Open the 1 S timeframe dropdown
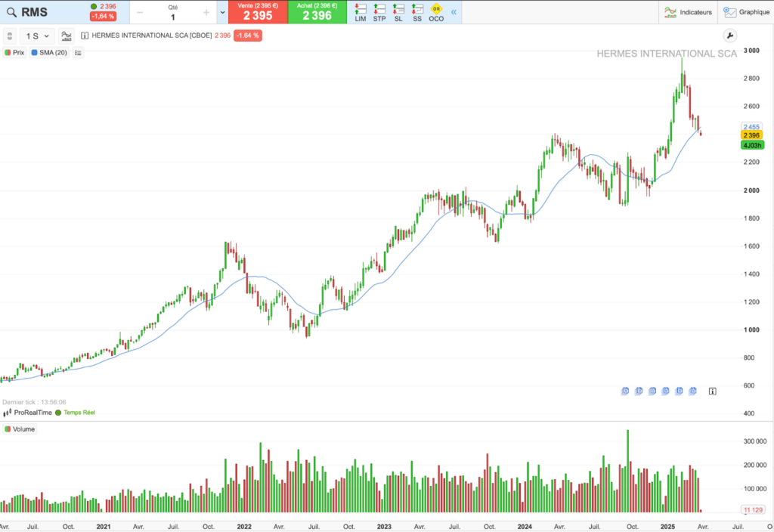This screenshot has width=774, height=532. (38, 36)
